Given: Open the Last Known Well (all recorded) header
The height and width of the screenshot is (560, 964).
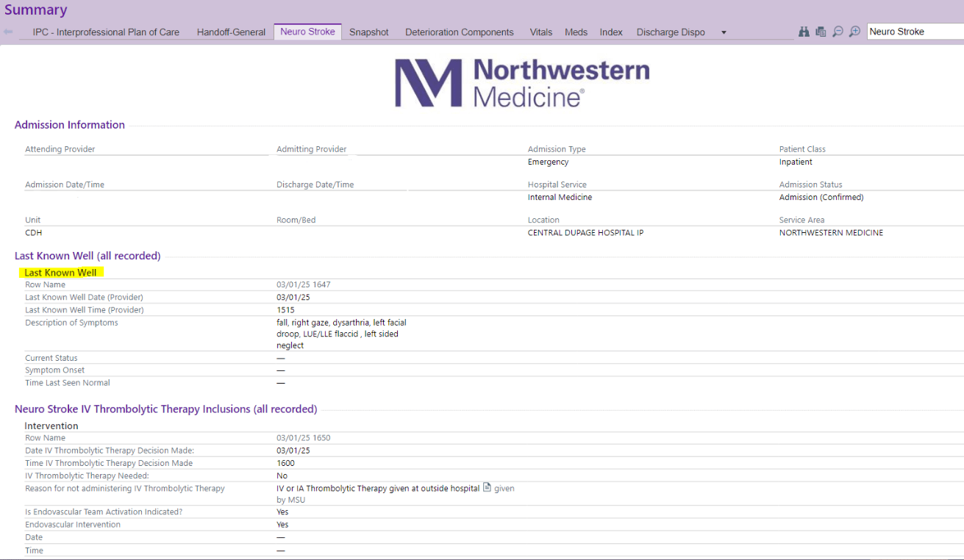Looking at the screenshot, I should (x=88, y=256).
